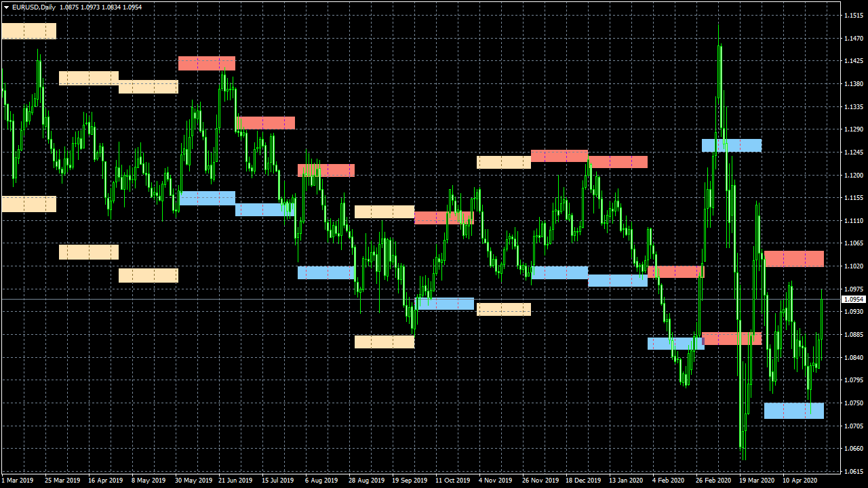Click the 13 Jan 2020 date label

point(626,481)
